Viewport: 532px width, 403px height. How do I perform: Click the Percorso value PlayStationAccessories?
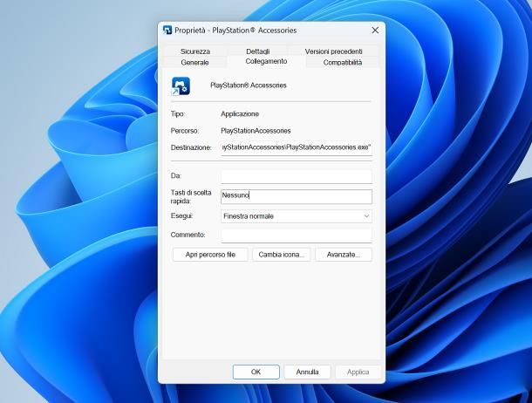pyautogui.click(x=256, y=131)
